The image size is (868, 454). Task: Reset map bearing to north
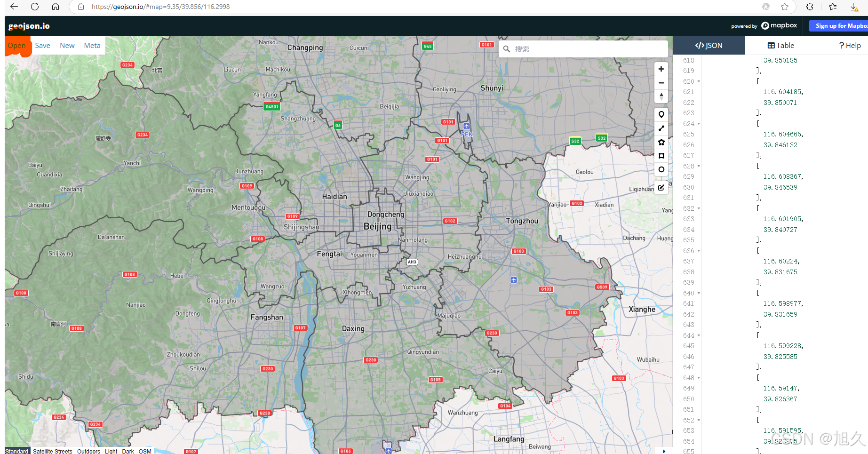coord(661,96)
